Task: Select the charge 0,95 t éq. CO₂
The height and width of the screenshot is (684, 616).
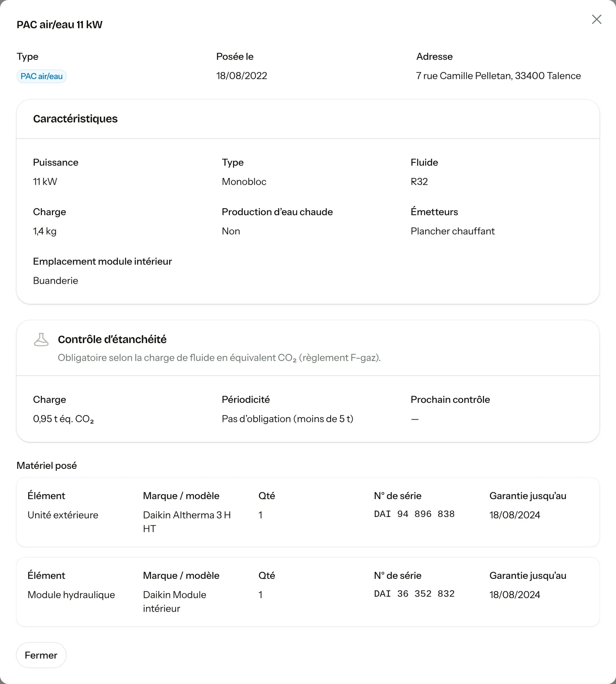Action: click(64, 419)
